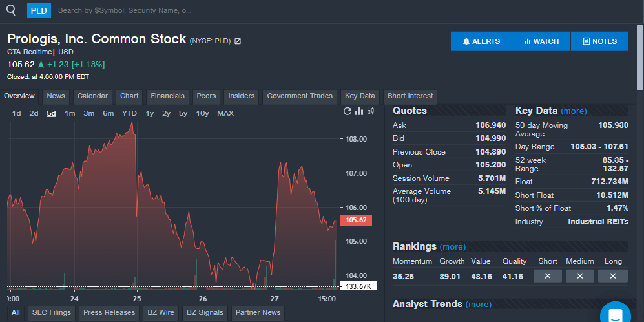
Task: Filter news by Press Releases
Action: click(x=109, y=312)
